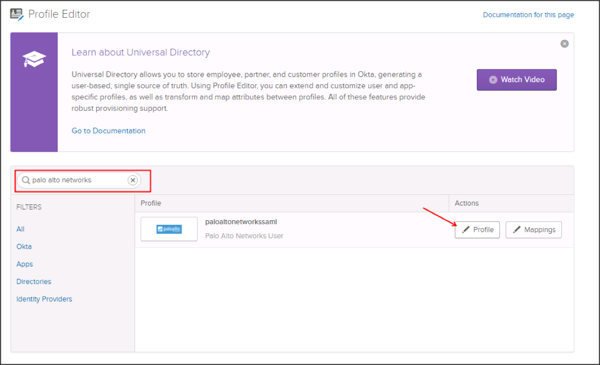Click the Actions column header

pyautogui.click(x=466, y=203)
